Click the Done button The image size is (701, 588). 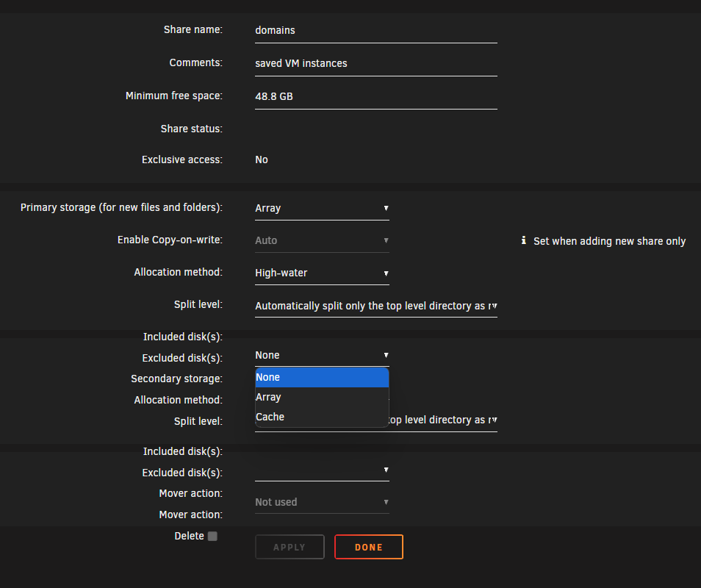(x=369, y=547)
